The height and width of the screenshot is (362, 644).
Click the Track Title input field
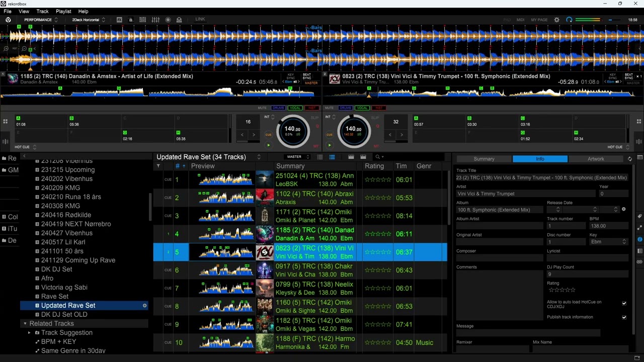[x=542, y=177]
